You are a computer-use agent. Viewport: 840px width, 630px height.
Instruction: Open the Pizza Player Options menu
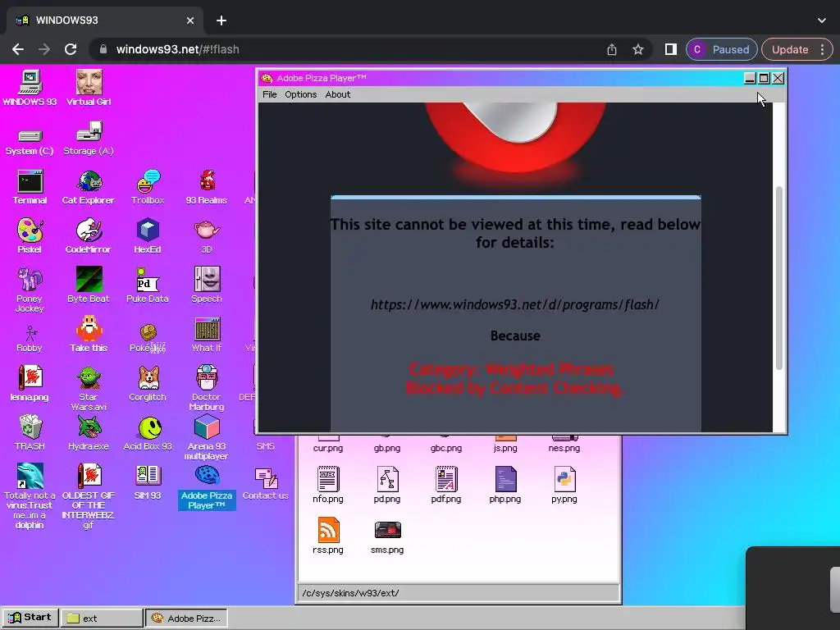coord(300,94)
